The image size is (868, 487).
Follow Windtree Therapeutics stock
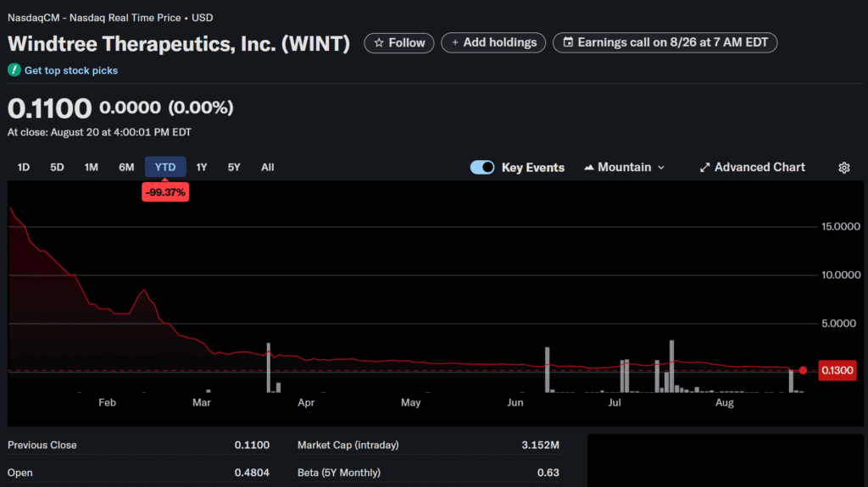tap(398, 42)
